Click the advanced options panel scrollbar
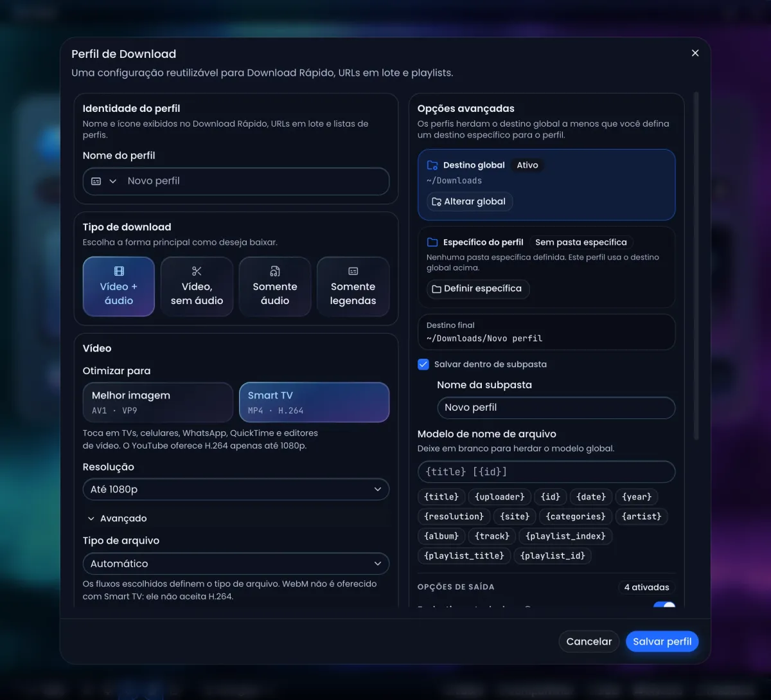The image size is (771, 700). coord(696,267)
